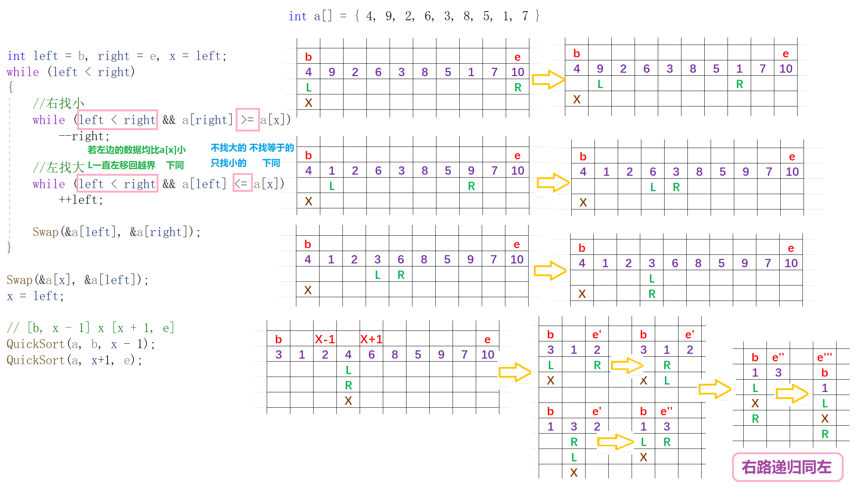Click the red e''' label in the last table

(x=824, y=357)
